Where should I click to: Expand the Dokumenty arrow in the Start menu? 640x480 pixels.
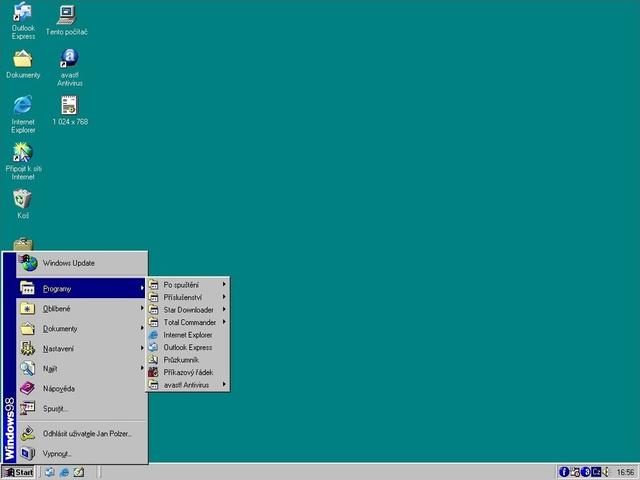[142, 328]
